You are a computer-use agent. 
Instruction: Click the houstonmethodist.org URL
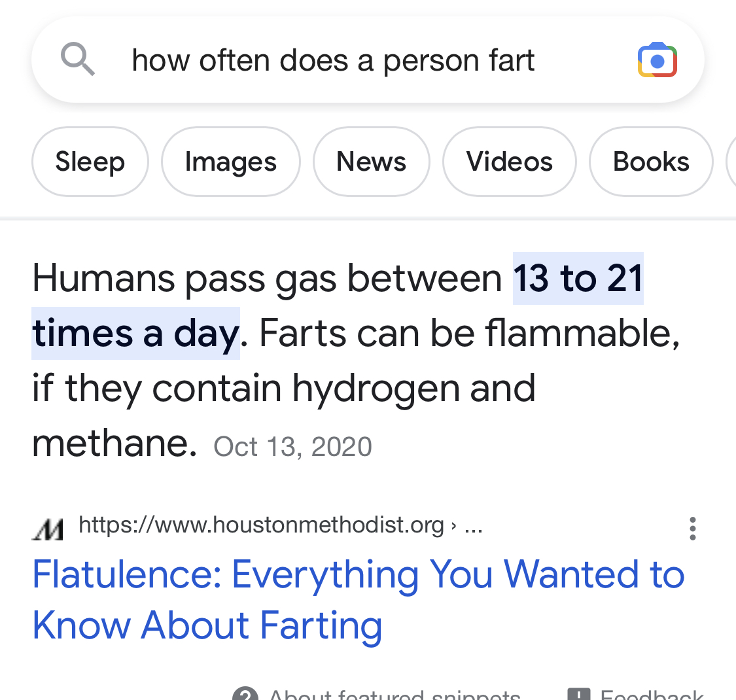coord(261,525)
